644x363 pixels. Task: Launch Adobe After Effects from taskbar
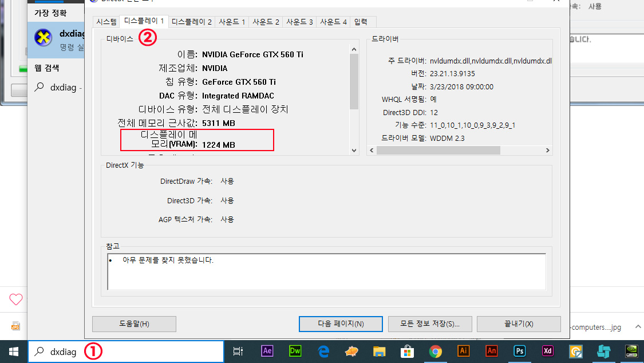[267, 351]
